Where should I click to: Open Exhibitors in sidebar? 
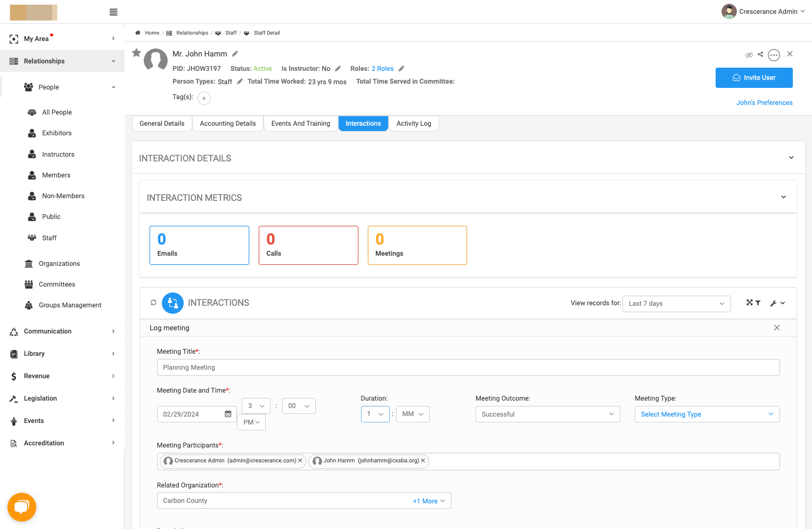[x=56, y=133]
